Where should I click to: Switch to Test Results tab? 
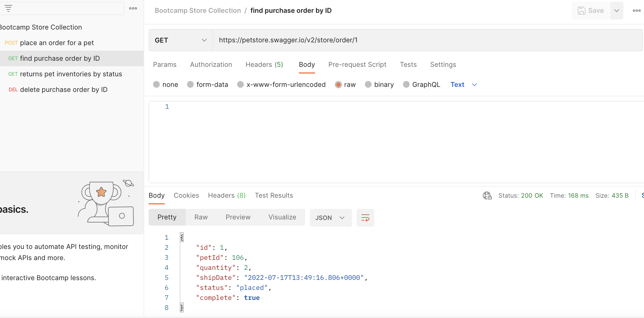[x=274, y=195]
